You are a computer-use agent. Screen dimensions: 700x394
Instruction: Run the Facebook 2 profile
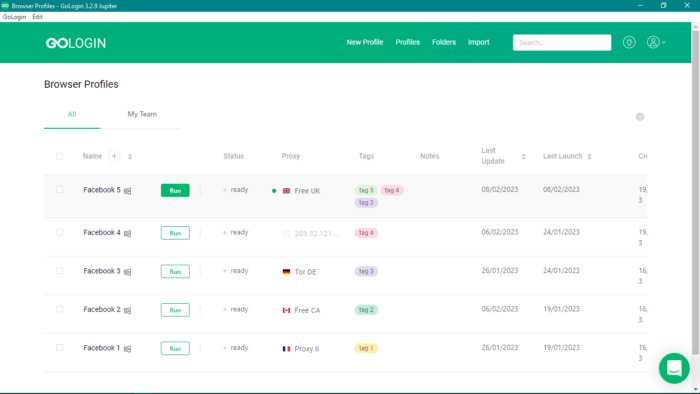pos(175,310)
